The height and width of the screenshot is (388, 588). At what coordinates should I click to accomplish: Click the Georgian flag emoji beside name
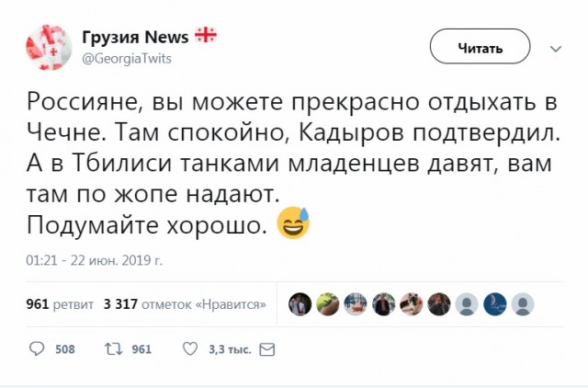pos(206,35)
